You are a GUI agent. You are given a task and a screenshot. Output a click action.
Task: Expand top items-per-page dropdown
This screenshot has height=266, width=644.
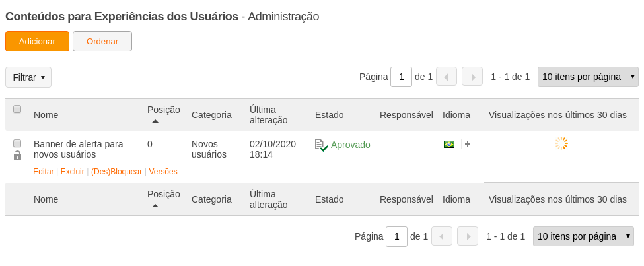point(588,77)
